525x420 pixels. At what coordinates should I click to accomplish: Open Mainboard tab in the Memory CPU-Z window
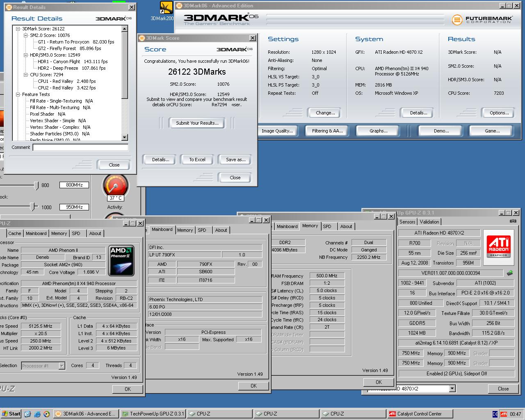[x=287, y=226]
